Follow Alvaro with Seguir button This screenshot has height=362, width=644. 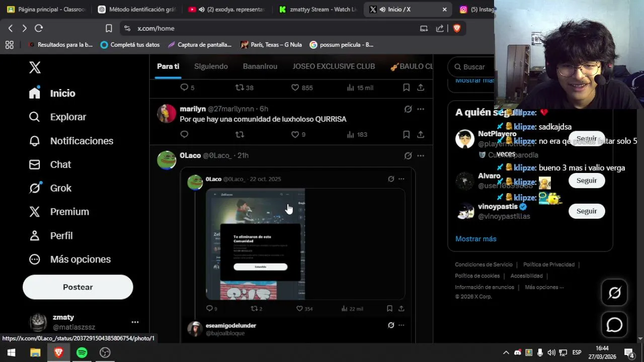point(587,180)
